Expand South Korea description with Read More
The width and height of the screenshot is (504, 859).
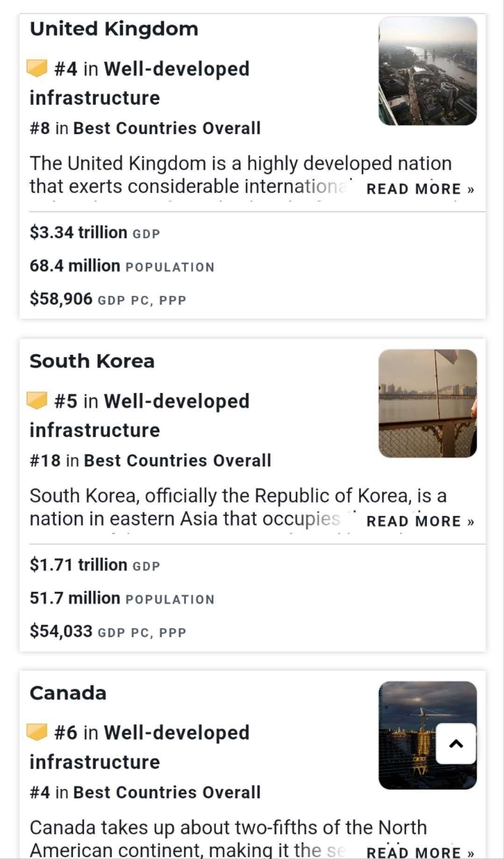[x=420, y=521]
